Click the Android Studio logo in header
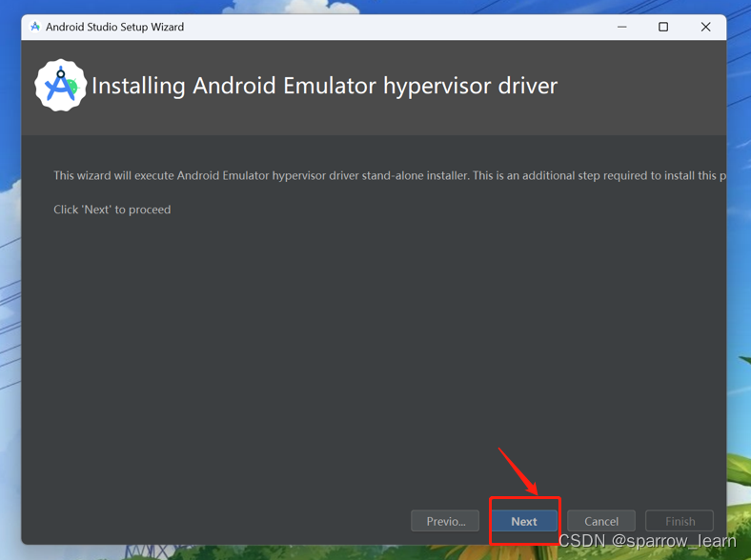This screenshot has height=560, width=751. coord(60,85)
